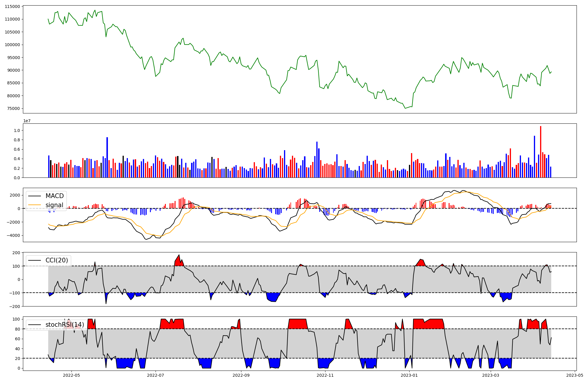Viewport: 588px width, 382px height.
Task: Click the tallest red volume bar
Action: tap(541, 151)
